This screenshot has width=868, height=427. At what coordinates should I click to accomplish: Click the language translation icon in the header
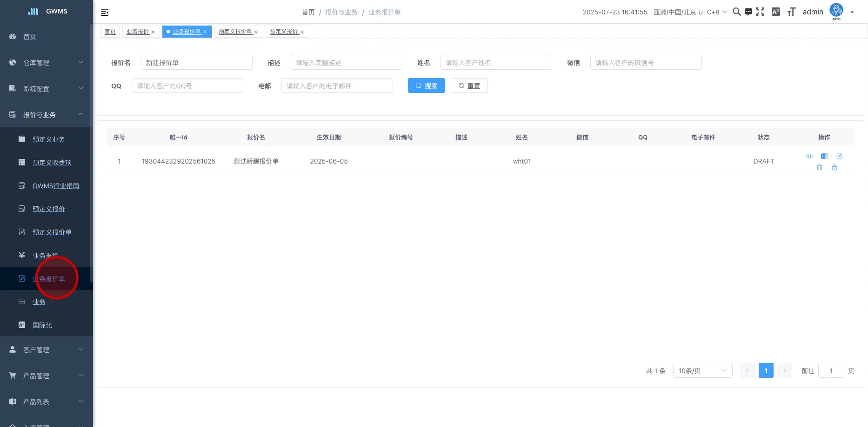[x=775, y=12]
